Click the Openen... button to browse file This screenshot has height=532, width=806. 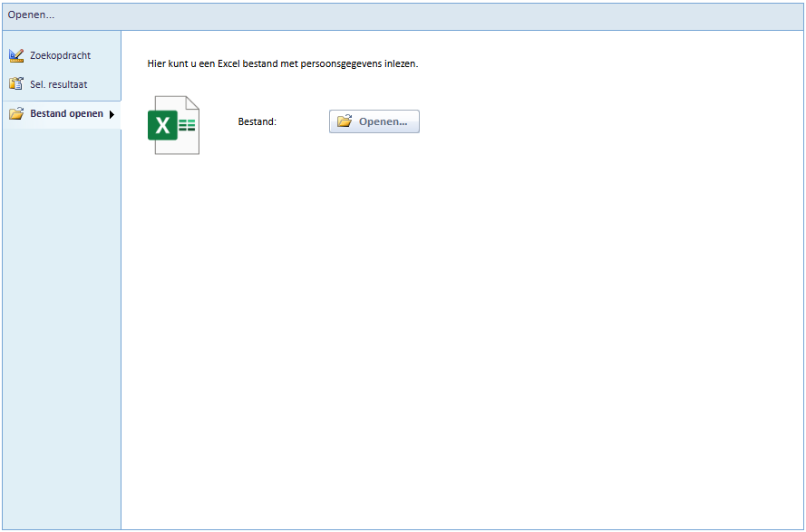click(374, 121)
